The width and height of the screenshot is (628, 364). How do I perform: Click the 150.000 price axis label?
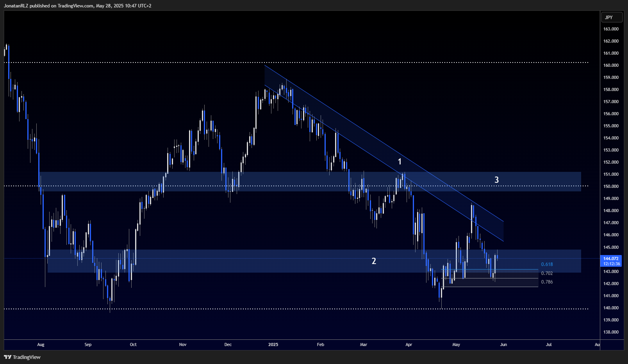[x=611, y=186]
